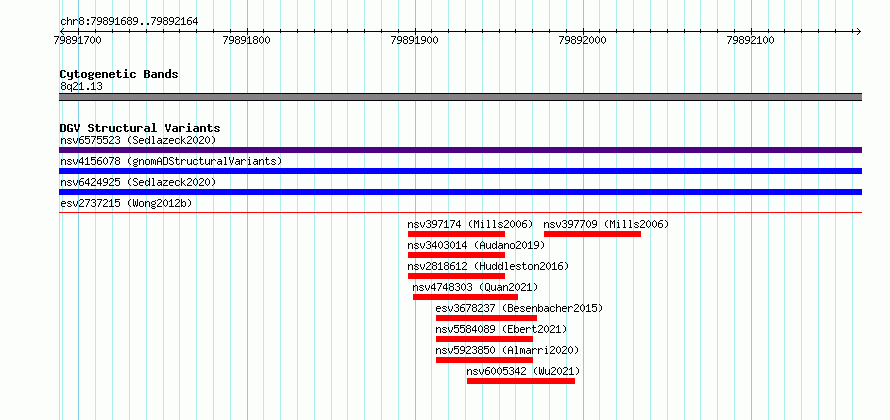Open nsv397174 (Mills2006) label
Viewport: 890px width, 420px height.
tap(471, 224)
